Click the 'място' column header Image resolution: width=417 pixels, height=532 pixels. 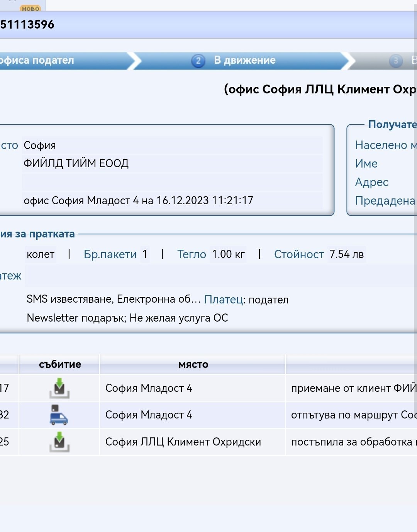pyautogui.click(x=193, y=364)
